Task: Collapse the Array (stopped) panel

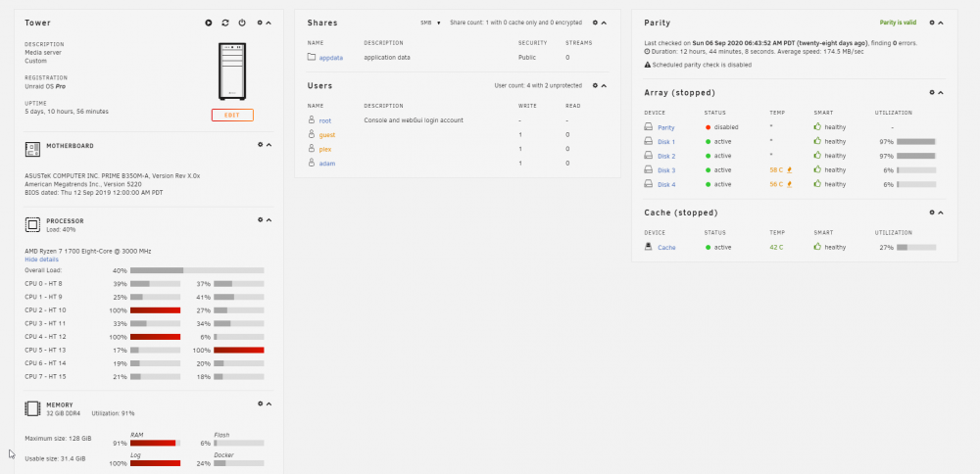Action: (941, 92)
